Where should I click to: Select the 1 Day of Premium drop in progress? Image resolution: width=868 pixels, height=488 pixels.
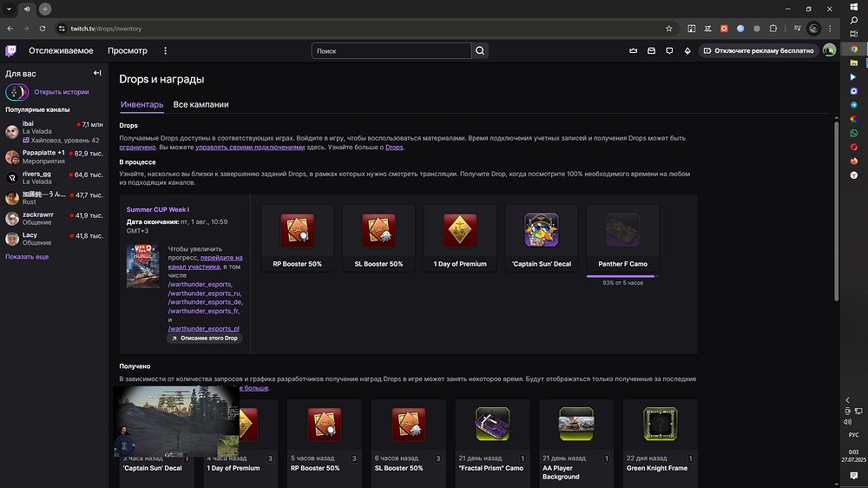(460, 230)
